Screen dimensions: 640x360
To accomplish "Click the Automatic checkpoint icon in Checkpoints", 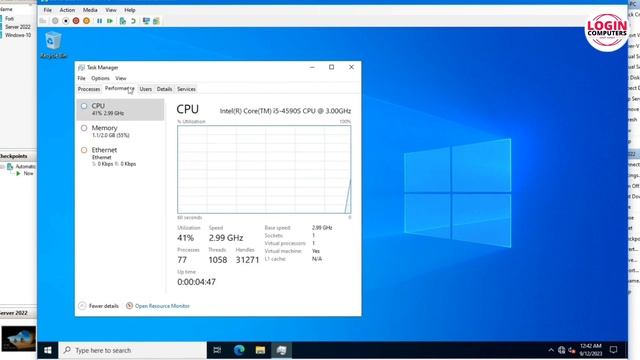I will pyautogui.click(x=10, y=167).
